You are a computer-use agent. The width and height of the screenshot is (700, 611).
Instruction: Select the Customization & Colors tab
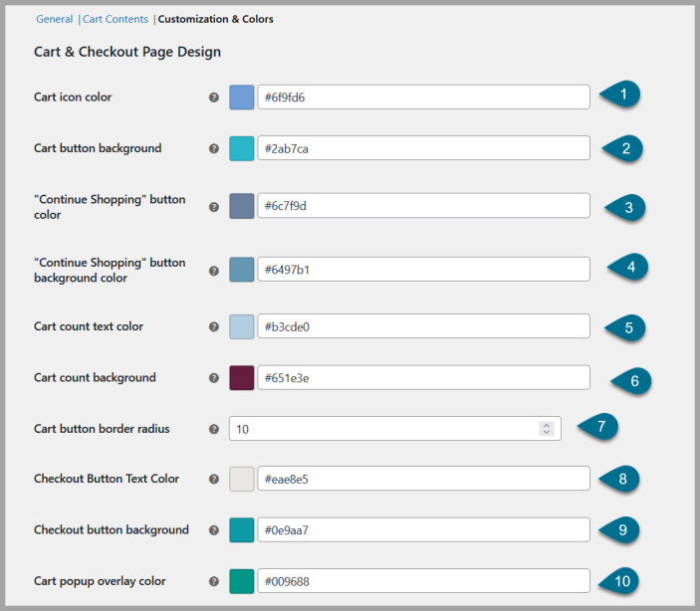coord(215,19)
